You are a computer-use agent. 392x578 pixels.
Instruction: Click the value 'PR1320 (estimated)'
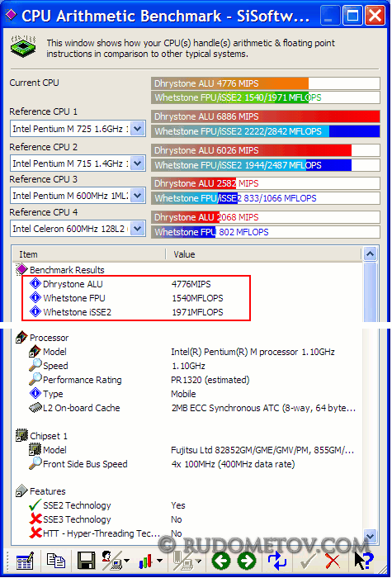210,380
